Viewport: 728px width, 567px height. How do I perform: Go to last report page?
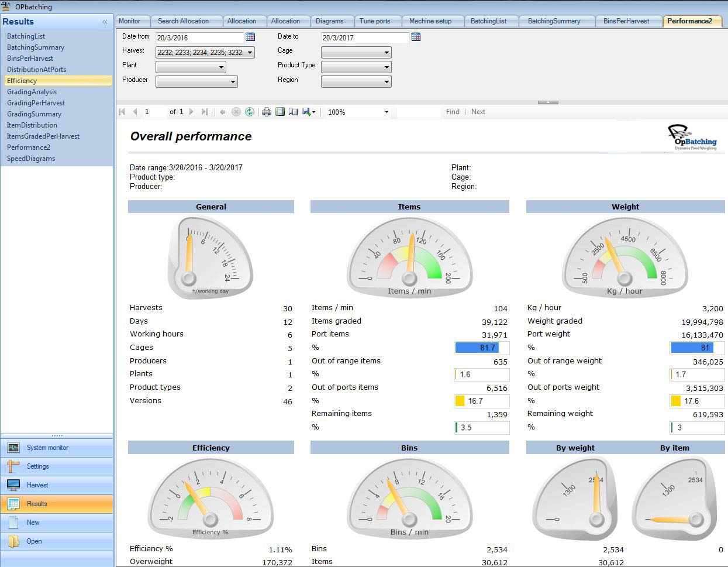(204, 112)
